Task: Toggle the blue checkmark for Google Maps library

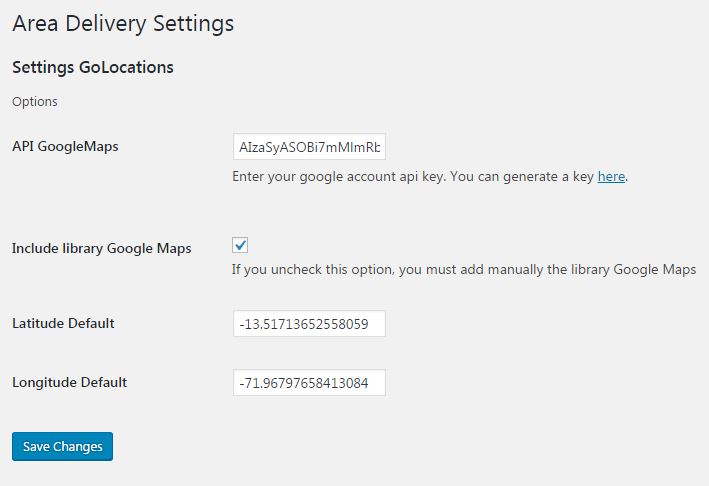Action: [240, 245]
